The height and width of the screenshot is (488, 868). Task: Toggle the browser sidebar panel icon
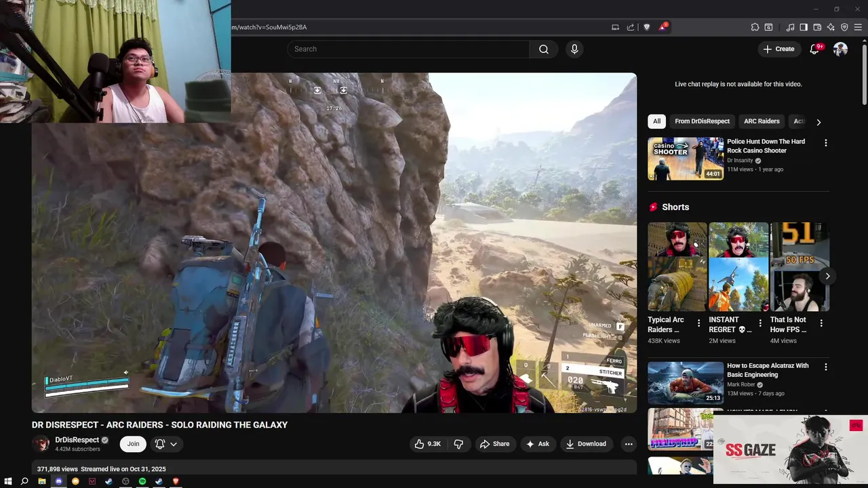point(804,27)
